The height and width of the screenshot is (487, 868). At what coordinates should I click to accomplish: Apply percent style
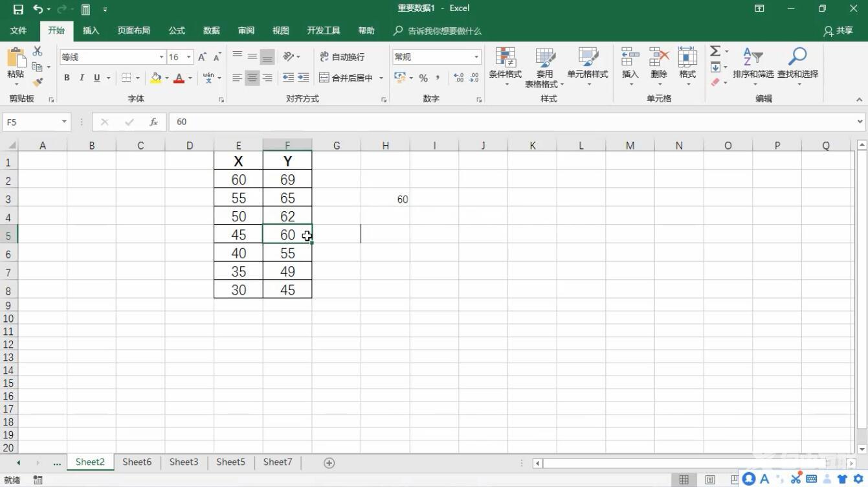(423, 78)
